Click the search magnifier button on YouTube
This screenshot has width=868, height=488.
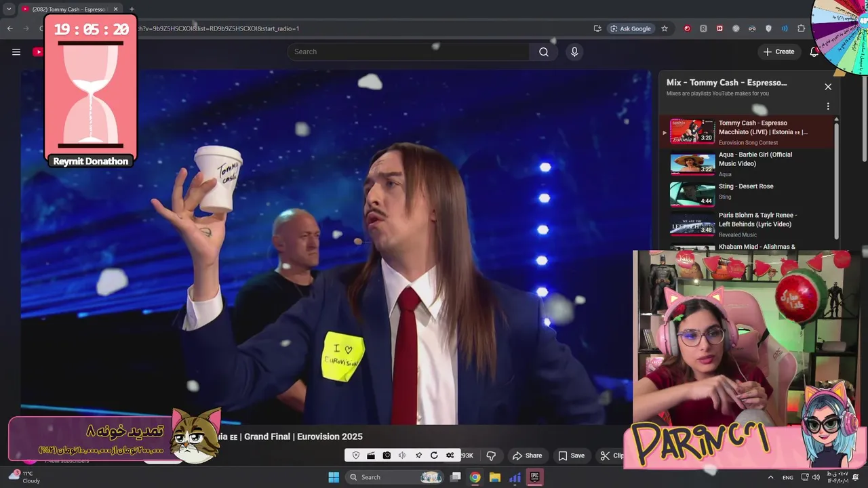(544, 52)
